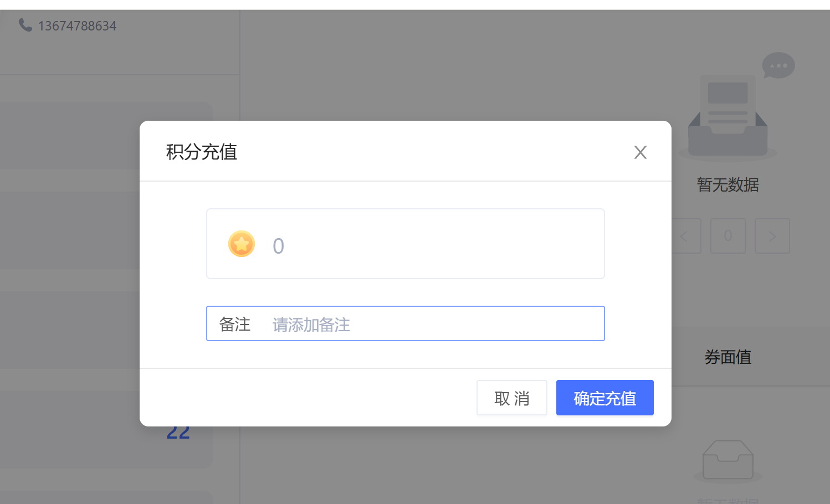Click the next page arrow in pagination
830x504 pixels.
point(772,236)
